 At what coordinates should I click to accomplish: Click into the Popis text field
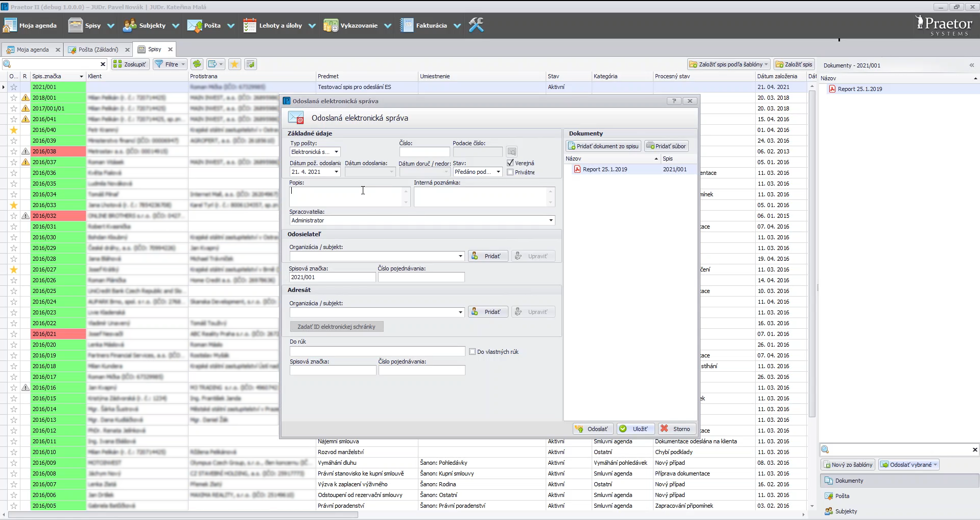(346, 196)
